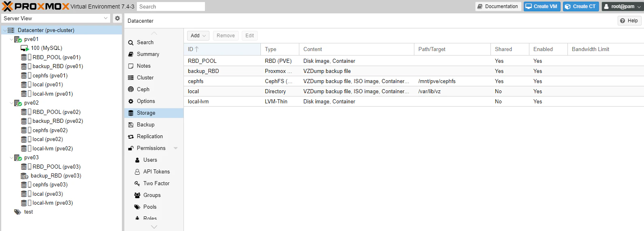The height and width of the screenshot is (231, 644).
Task: Click the /var/lib/vz path cell
Action: tap(452, 92)
